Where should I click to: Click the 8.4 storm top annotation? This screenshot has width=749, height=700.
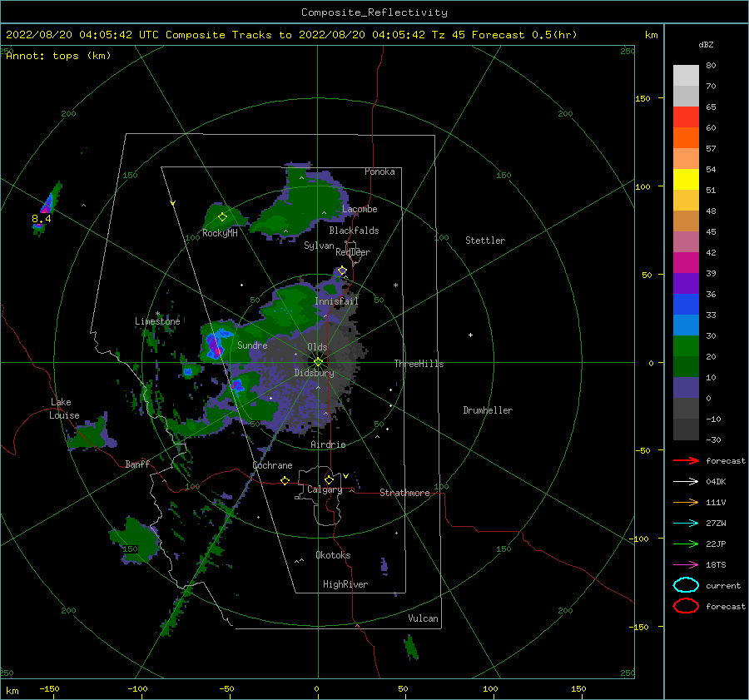pos(41,219)
